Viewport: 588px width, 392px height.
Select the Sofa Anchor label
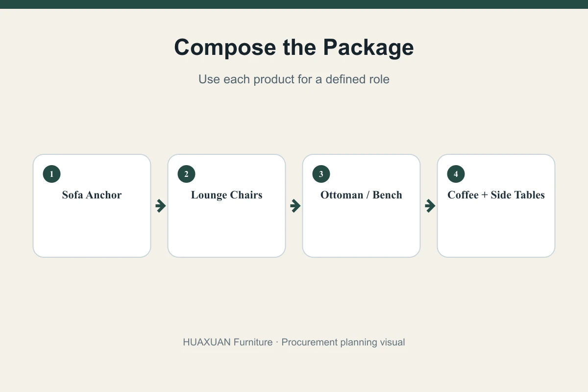[92, 195]
